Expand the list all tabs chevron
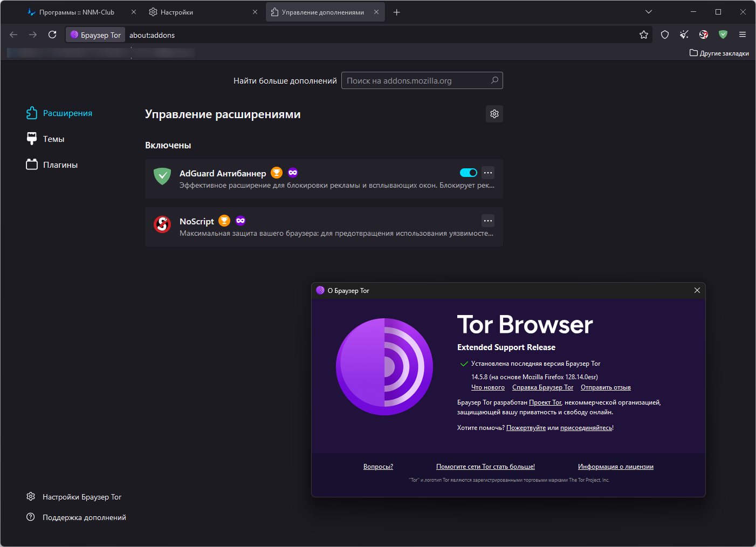This screenshot has height=547, width=756. (x=649, y=12)
